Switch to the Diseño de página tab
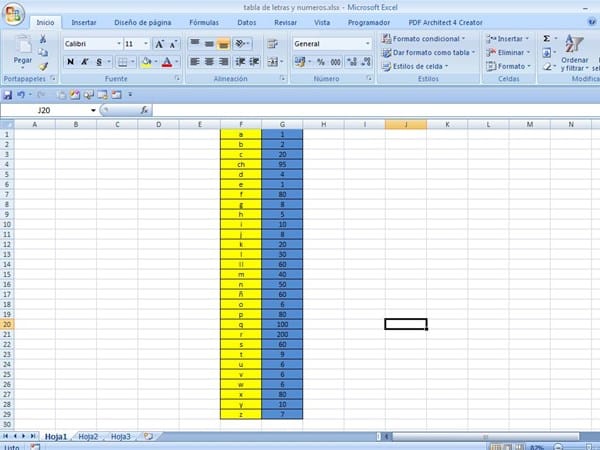The width and height of the screenshot is (600, 450). [143, 23]
